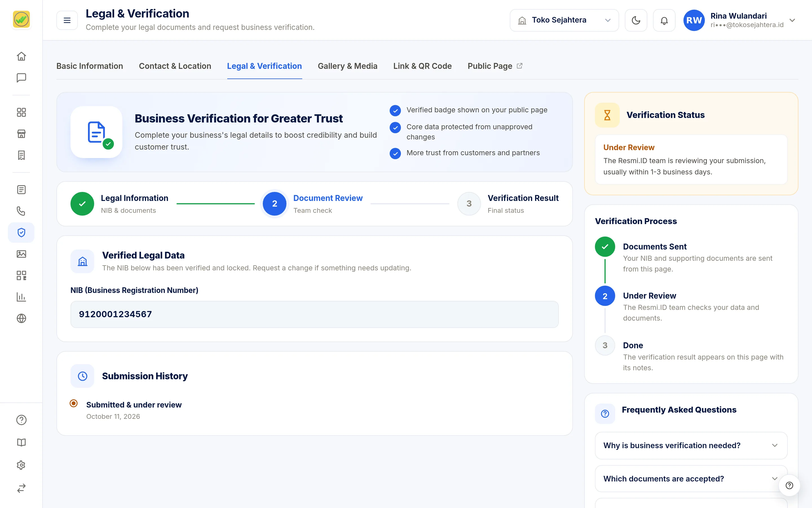Open the Toko Sejahtera business dropdown
This screenshot has width=812, height=508.
click(x=564, y=20)
